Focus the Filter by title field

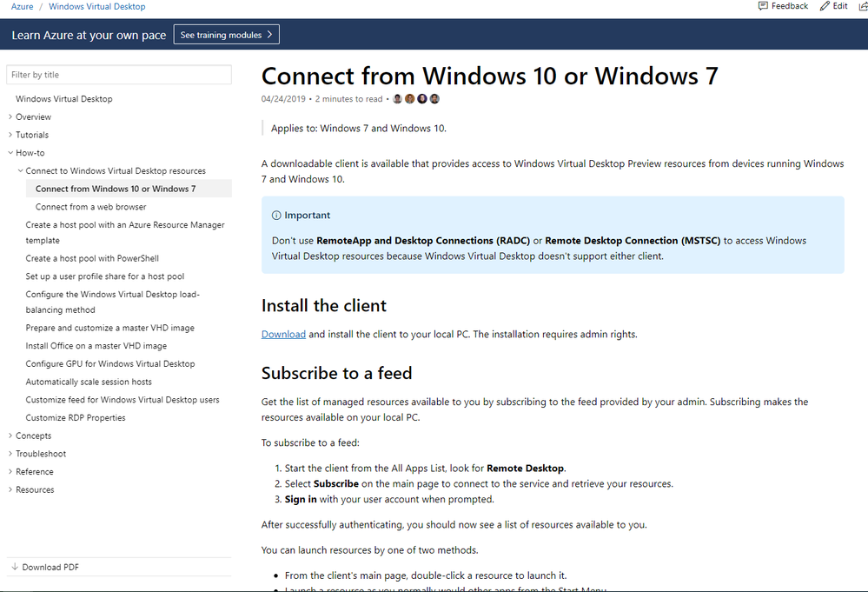[119, 75]
